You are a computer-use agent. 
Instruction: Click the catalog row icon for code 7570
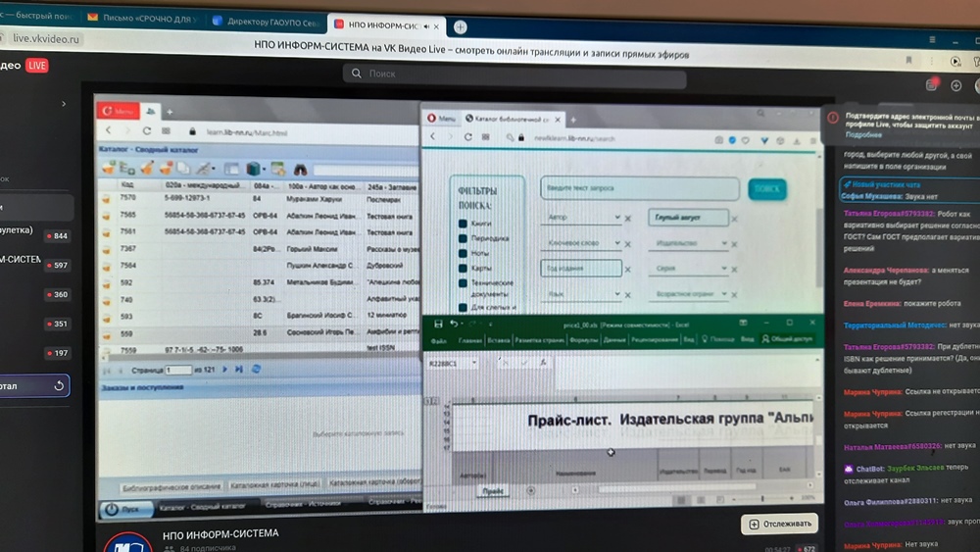(x=106, y=199)
